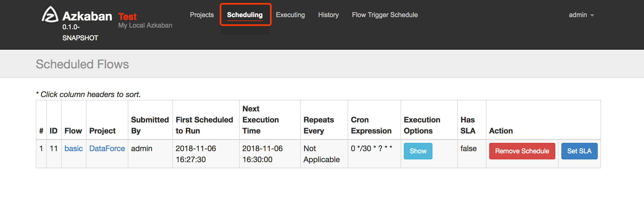Sort by the Flow column header
The image size is (644, 198).
coord(73,131)
